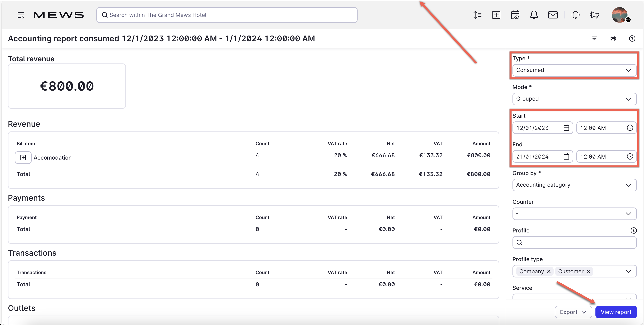The image size is (644, 325).
Task: Open the user profile avatar
Action: click(x=620, y=15)
